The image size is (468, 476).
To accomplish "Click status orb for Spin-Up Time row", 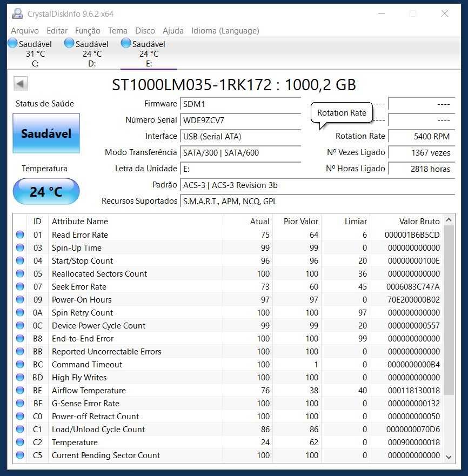I will [x=20, y=247].
